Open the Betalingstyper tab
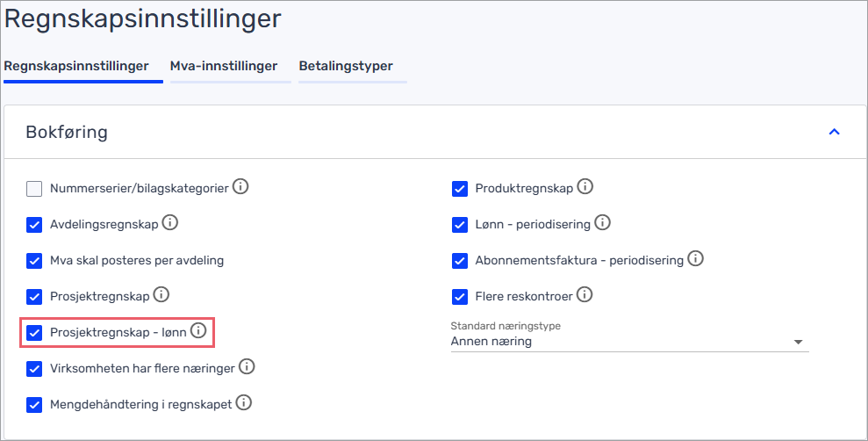Screen dimensions: 868x441 (346, 66)
